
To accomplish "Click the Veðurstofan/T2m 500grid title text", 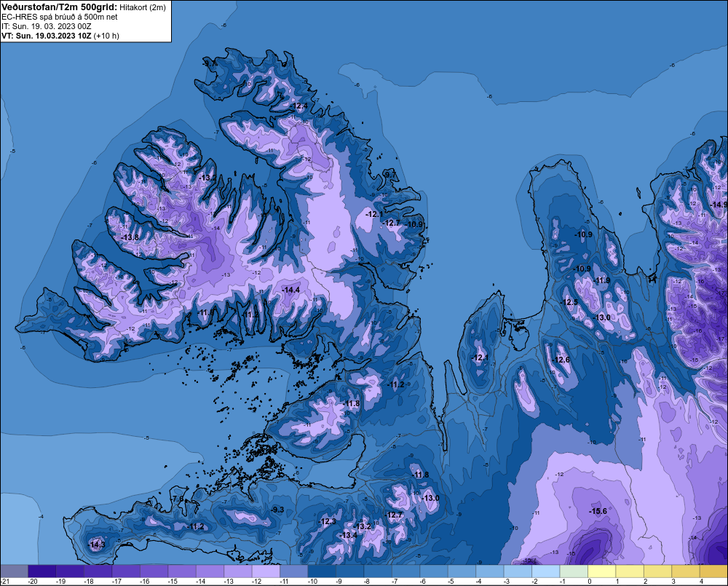I will [x=60, y=7].
